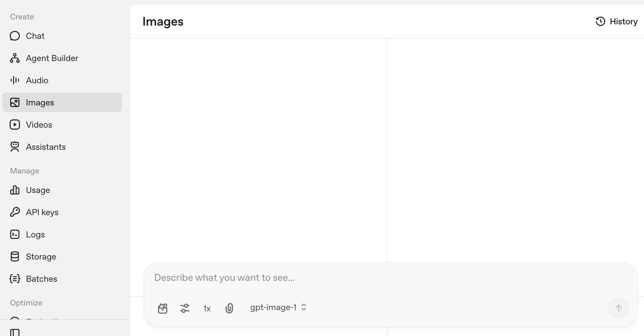644x336 pixels.
Task: Click the surprise prompt icon
Action: [163, 308]
